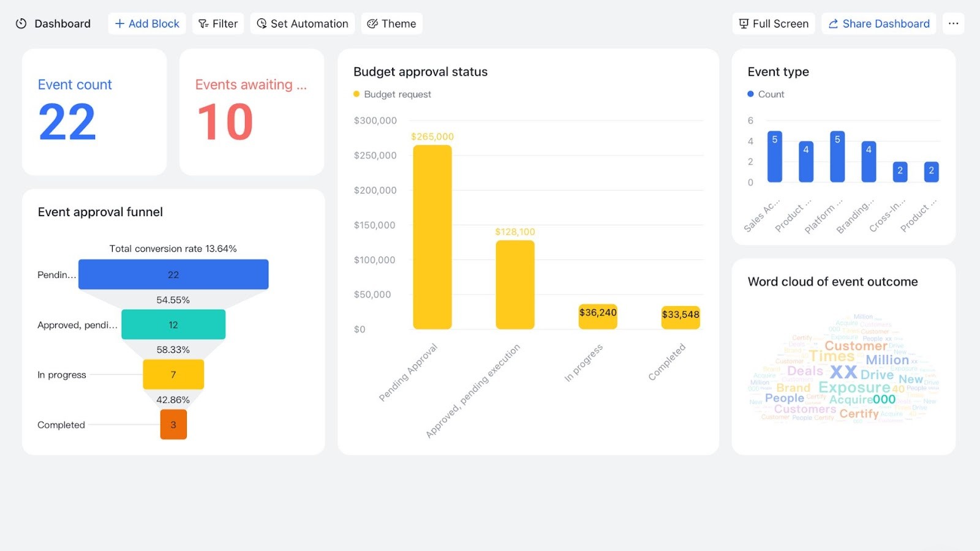Click the word Customer in word cloud
The image size is (980, 551).
(x=856, y=346)
